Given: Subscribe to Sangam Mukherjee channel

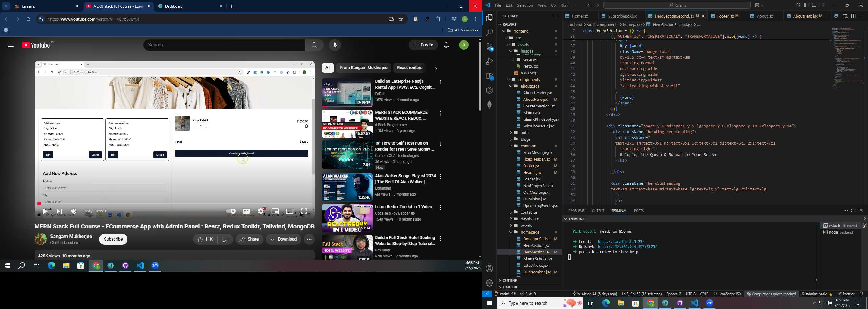Looking at the screenshot, I should click(x=113, y=239).
